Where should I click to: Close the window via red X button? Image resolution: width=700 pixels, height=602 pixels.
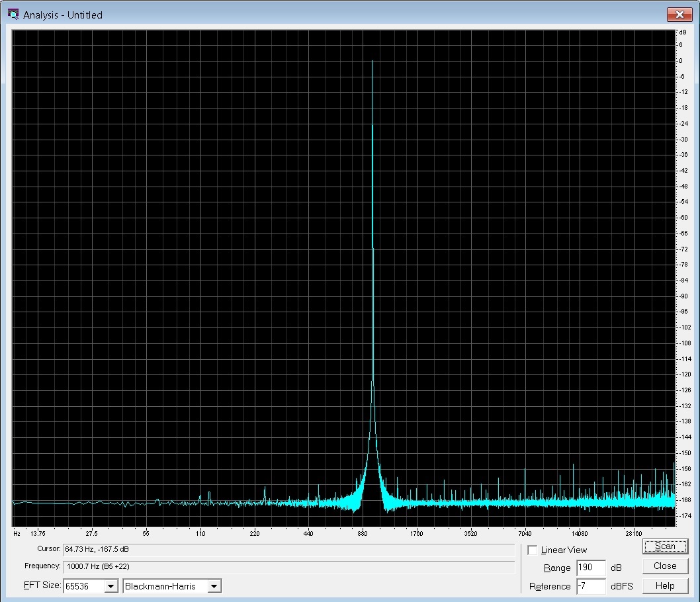(679, 15)
